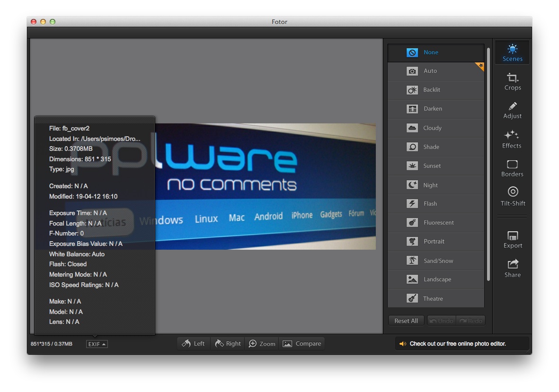Screen dimensions: 559x392
Task: Click the 'F-Number: 0' entry
Action: [x=66, y=234]
